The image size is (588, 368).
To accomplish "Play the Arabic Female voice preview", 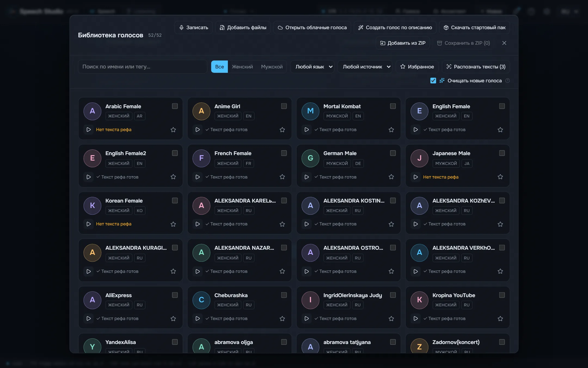I will pos(88,129).
